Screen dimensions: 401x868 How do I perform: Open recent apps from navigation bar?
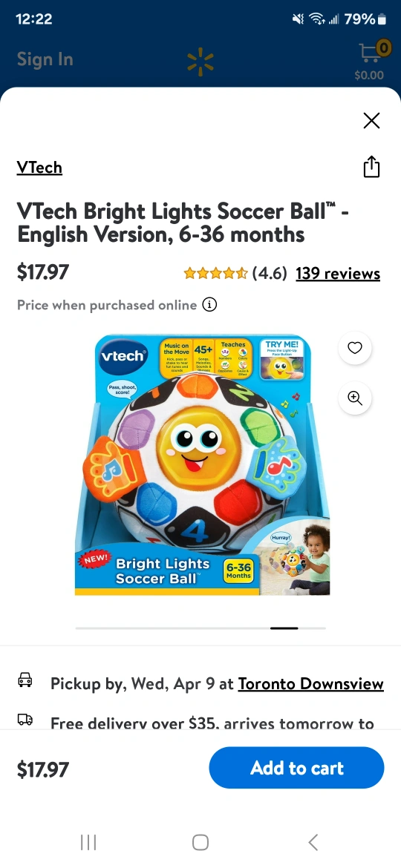(x=88, y=842)
